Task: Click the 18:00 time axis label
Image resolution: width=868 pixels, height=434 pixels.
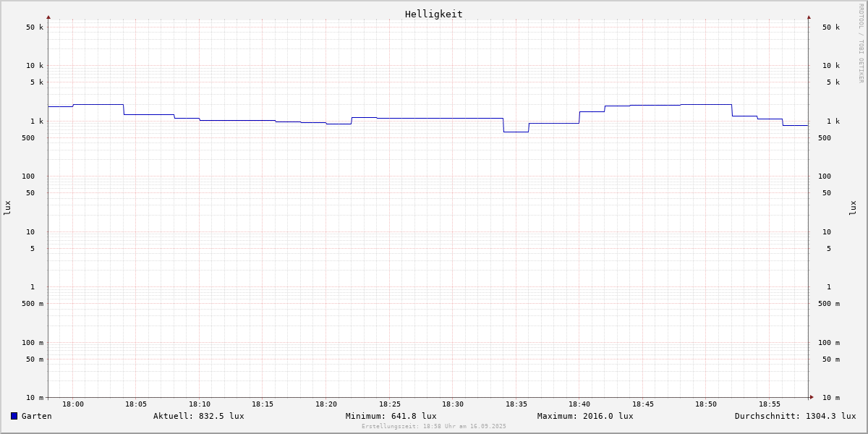Action: pyautogui.click(x=73, y=404)
